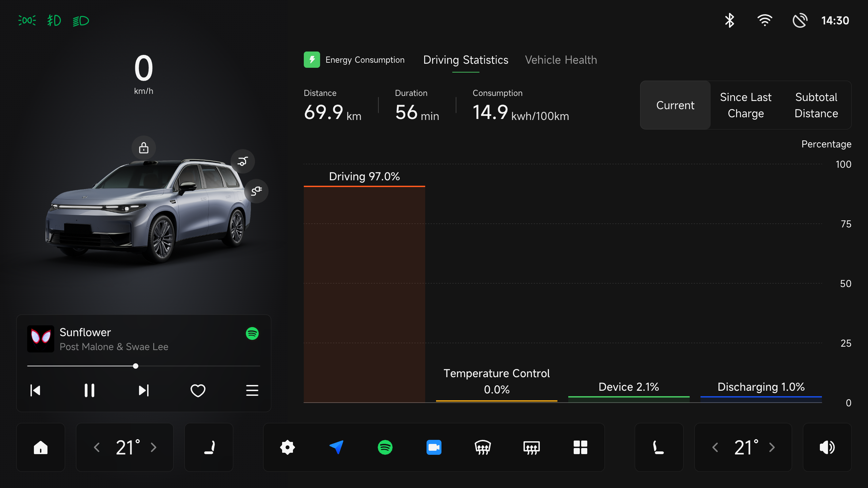Launch the navigation arrow app

(336, 447)
